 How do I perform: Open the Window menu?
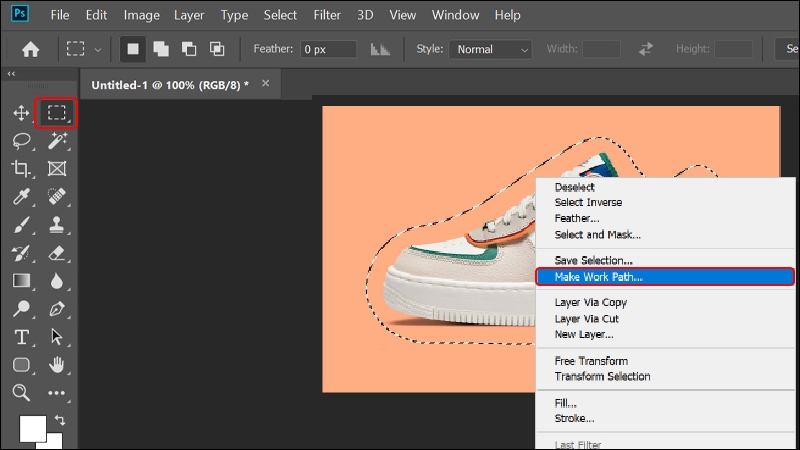[455, 15]
